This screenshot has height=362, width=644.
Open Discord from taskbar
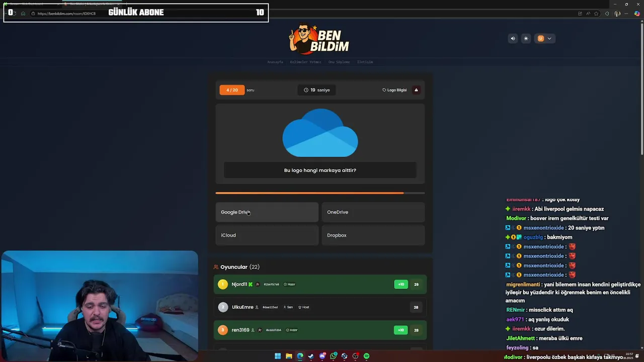point(322,356)
